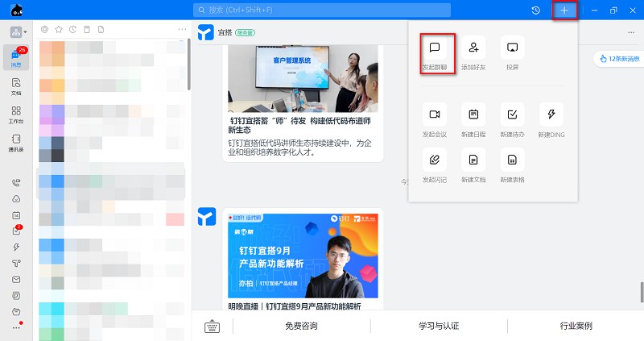Viewport: 644px width, 341px height.
Task: Open article titled 钉钉宜搭薪"师"待发
Action: (x=299, y=125)
